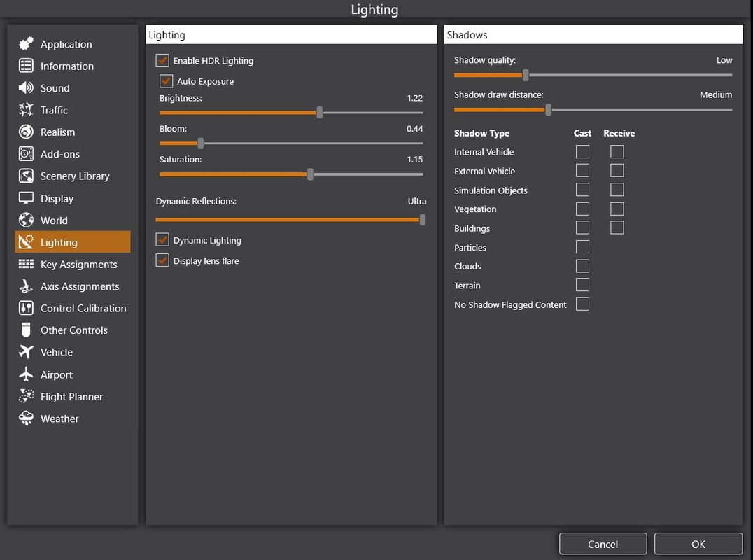Open the Application settings page
Screen dimensions: 753x560
73,44
